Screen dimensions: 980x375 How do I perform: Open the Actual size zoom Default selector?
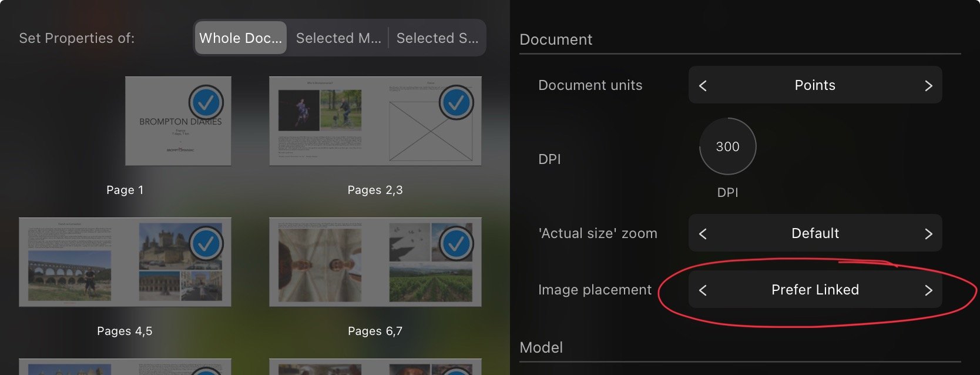[815, 233]
